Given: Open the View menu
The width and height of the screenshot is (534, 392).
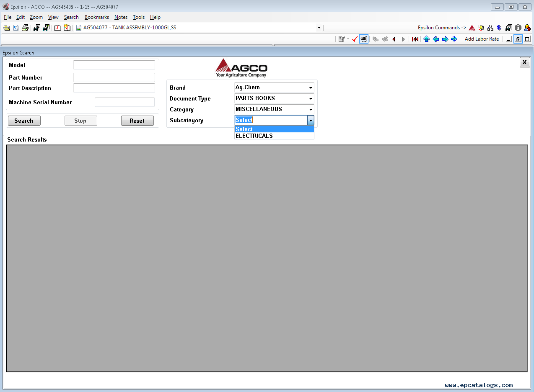Looking at the screenshot, I should click(x=53, y=17).
